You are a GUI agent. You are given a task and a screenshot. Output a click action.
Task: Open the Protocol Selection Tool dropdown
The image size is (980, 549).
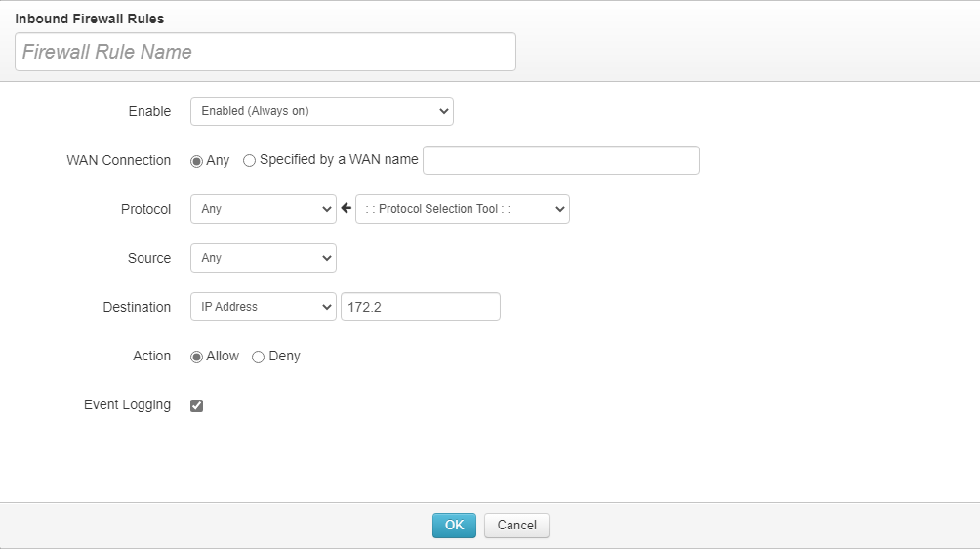462,209
